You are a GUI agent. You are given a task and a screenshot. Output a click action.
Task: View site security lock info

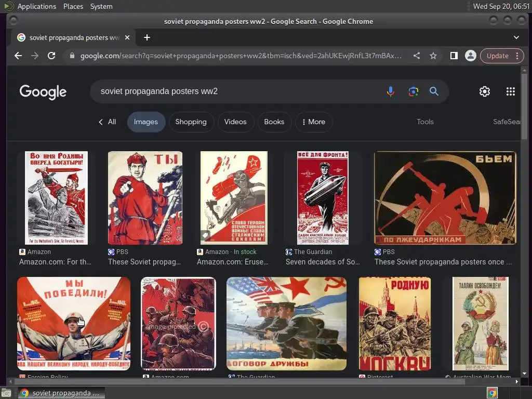click(x=72, y=56)
